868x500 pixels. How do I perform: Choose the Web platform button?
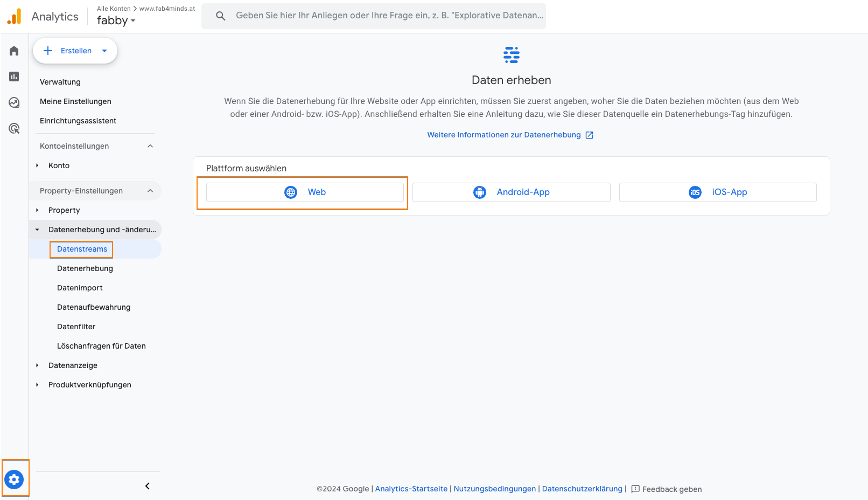click(x=305, y=192)
